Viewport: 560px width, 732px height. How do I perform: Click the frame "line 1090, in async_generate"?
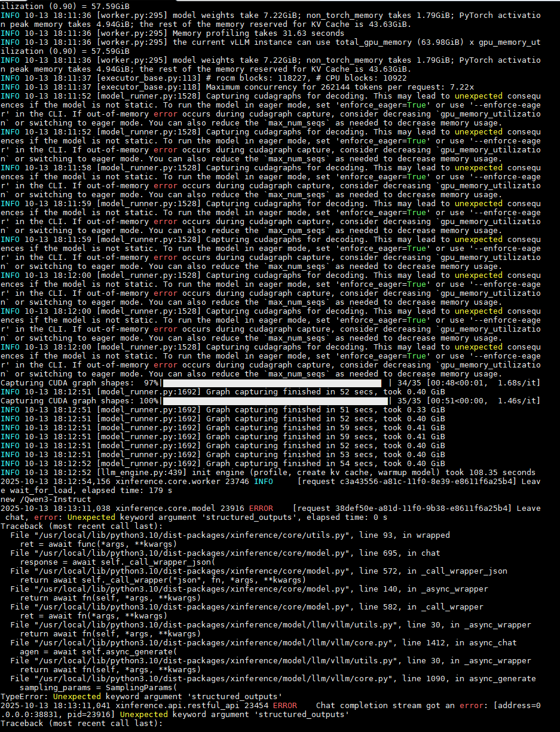tap(469, 679)
